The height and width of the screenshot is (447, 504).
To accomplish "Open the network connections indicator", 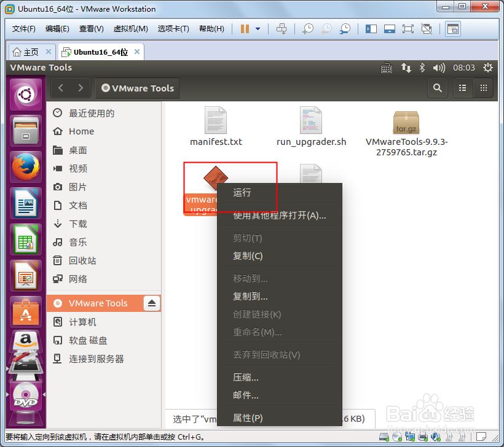I will click(406, 68).
